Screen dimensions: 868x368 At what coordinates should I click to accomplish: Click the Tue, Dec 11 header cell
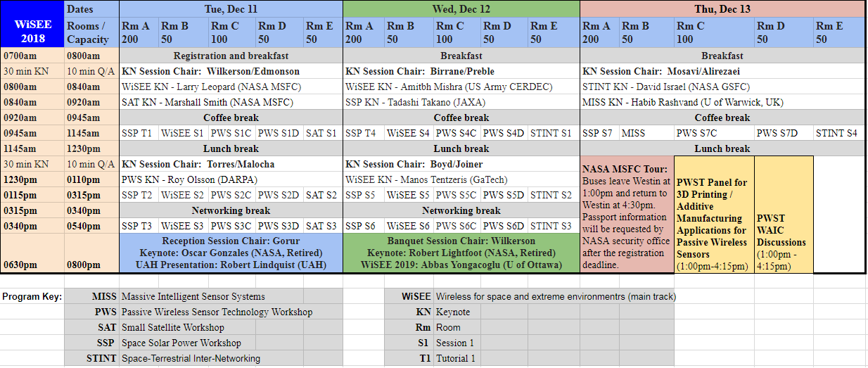point(231,8)
